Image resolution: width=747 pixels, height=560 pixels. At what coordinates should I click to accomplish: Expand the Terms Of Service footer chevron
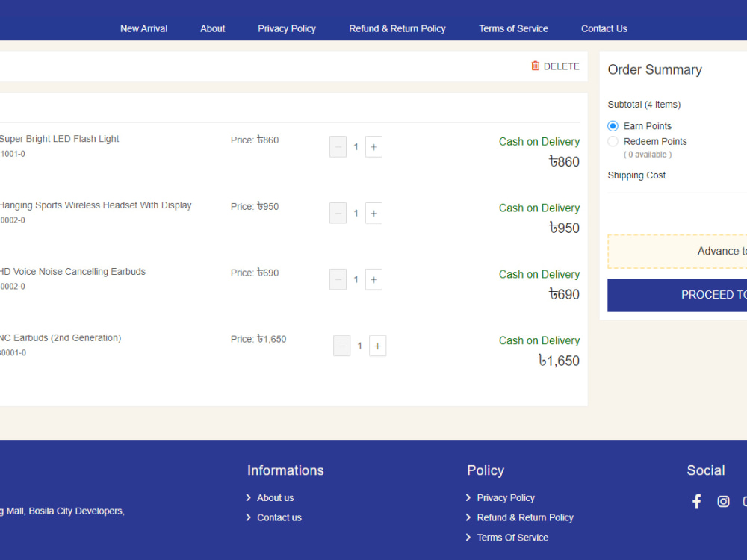(469, 537)
